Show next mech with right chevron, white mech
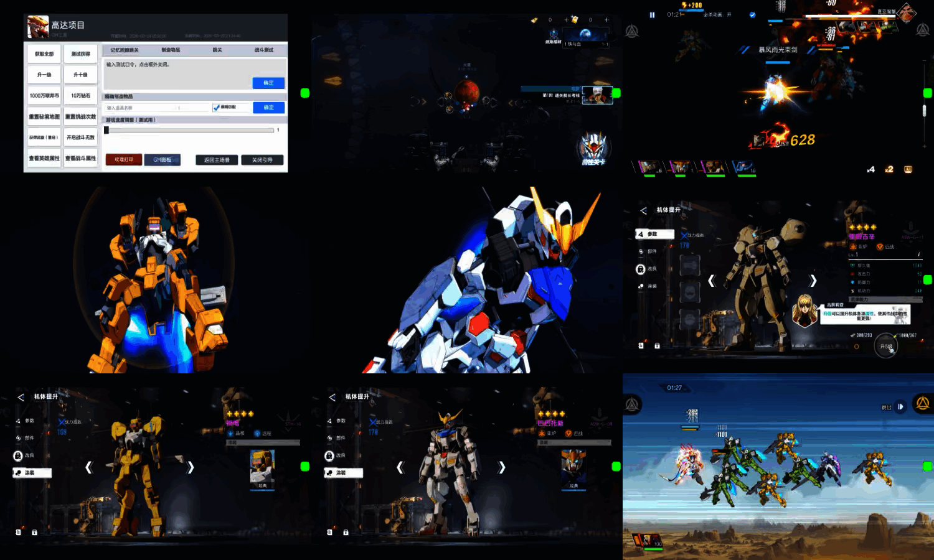 501,467
